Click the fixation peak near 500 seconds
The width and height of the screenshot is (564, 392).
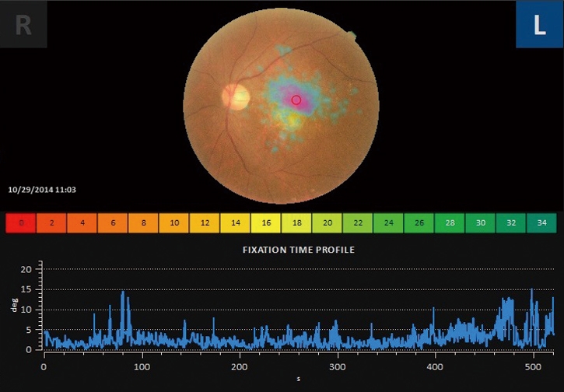[x=532, y=292]
